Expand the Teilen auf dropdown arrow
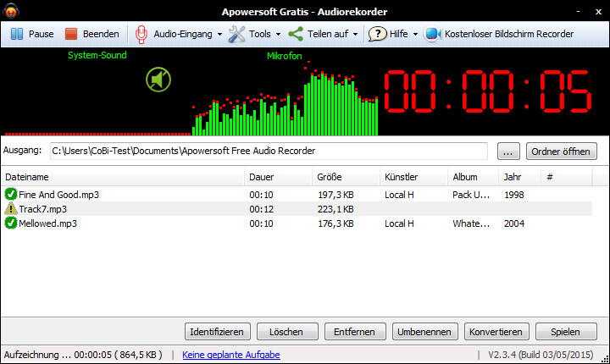 (355, 35)
